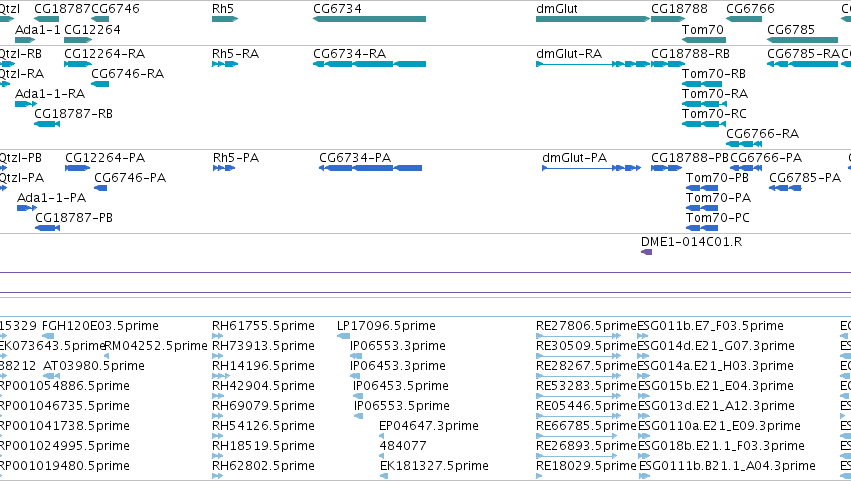Click the long teal dmGlut gene bar

click(x=593, y=19)
